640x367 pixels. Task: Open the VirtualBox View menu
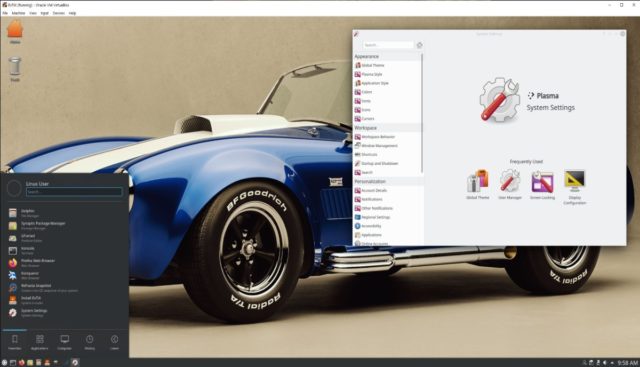click(33, 13)
